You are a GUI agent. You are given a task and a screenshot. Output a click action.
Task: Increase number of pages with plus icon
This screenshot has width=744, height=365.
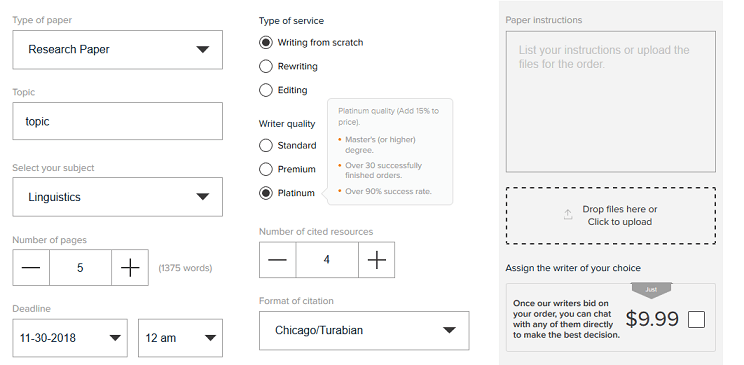click(130, 268)
